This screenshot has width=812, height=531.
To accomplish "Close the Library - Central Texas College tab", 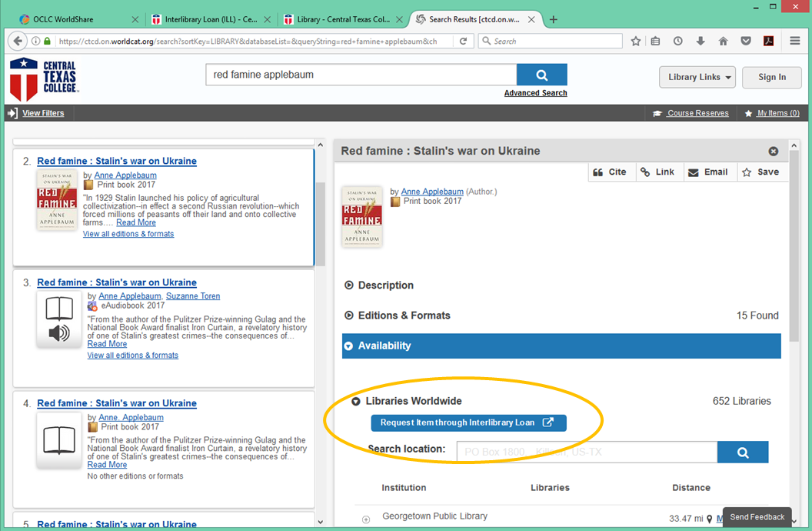I will 399,20.
